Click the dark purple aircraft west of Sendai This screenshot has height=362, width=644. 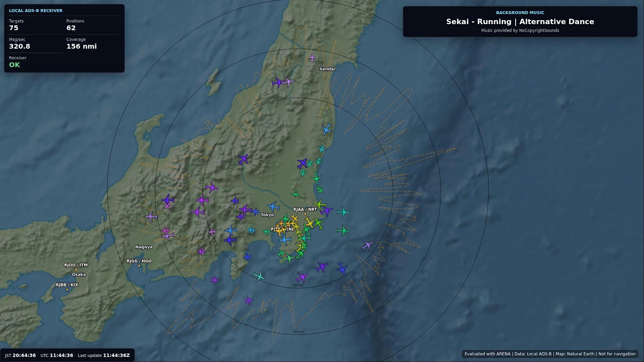(x=277, y=82)
